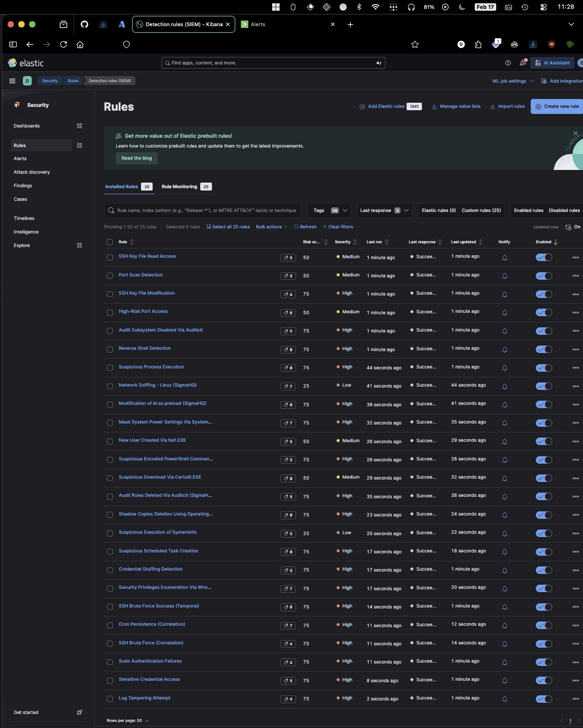The height and width of the screenshot is (728, 583).
Task: Disable the New User Created Via Net.EXE rule
Action: coord(544,441)
